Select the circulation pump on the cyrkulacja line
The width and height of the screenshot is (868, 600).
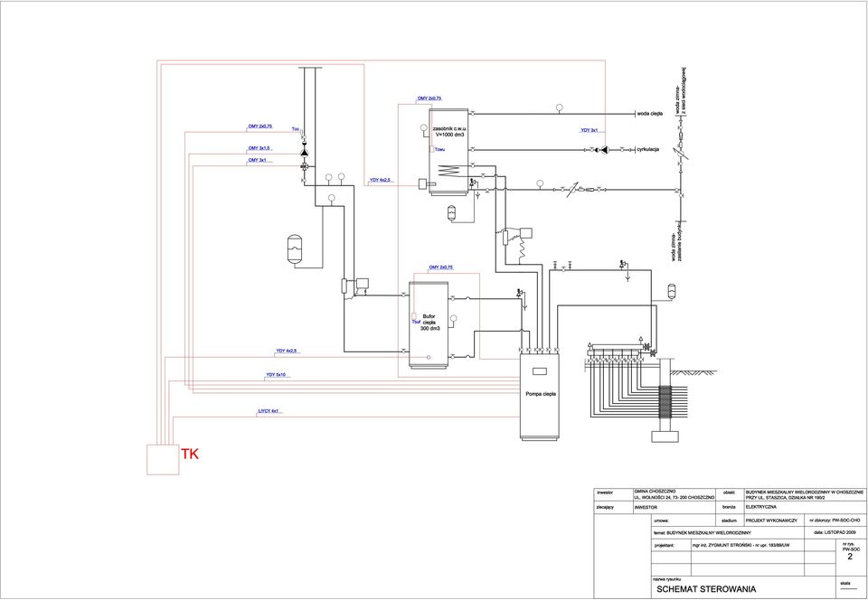[x=605, y=149]
